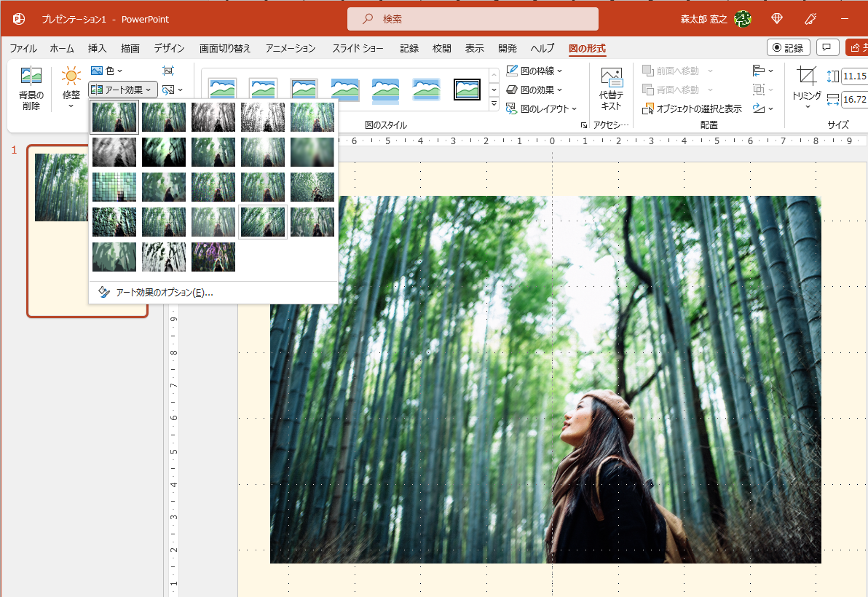Switch to the 挿入 tab
Viewport: 868px width, 597px height.
97,48
